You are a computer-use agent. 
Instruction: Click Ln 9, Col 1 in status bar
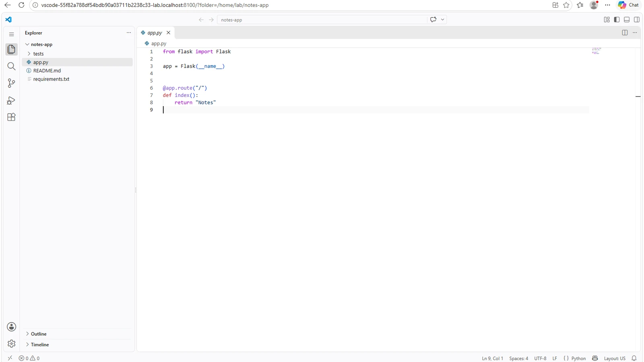pyautogui.click(x=492, y=358)
